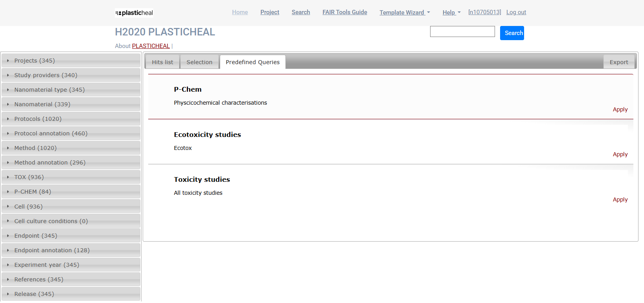Expand the References (345) facet
Screen dimensions: 644x303
pyautogui.click(x=71, y=279)
